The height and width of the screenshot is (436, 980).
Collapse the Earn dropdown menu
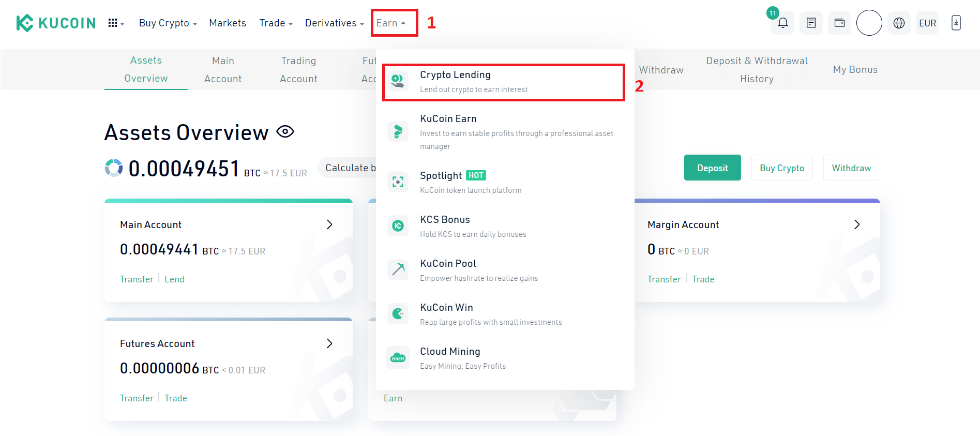coord(391,23)
